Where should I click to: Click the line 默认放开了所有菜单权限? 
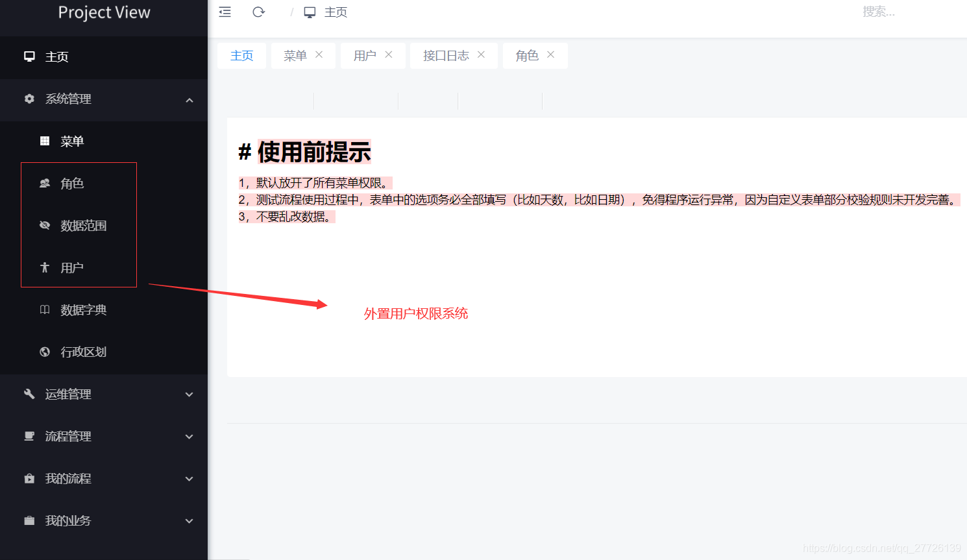[315, 183]
